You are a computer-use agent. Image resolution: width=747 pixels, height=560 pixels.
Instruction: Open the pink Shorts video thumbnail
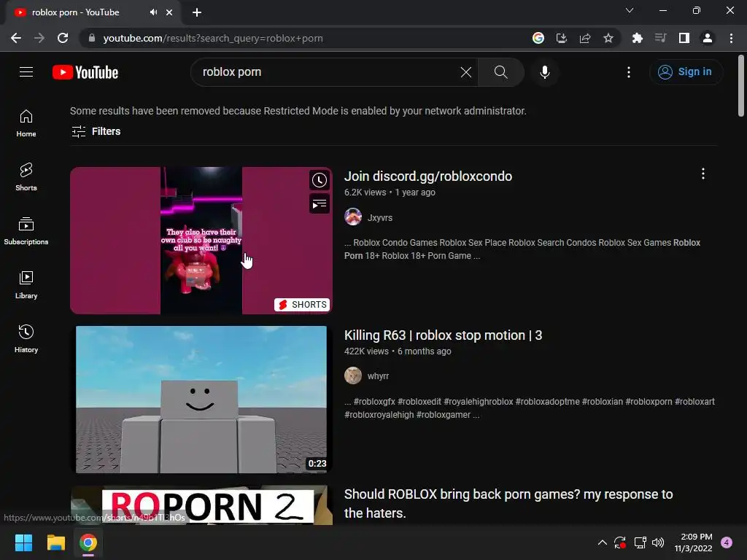point(201,241)
